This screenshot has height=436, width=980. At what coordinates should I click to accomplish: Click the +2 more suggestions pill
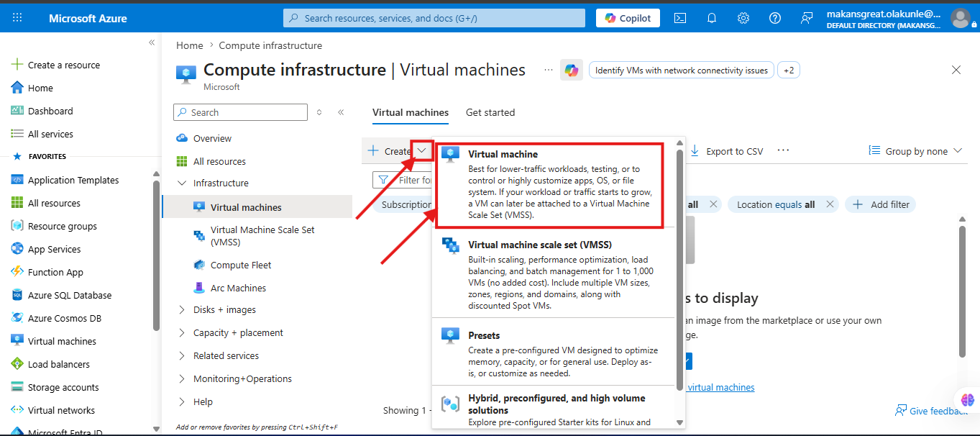(789, 71)
